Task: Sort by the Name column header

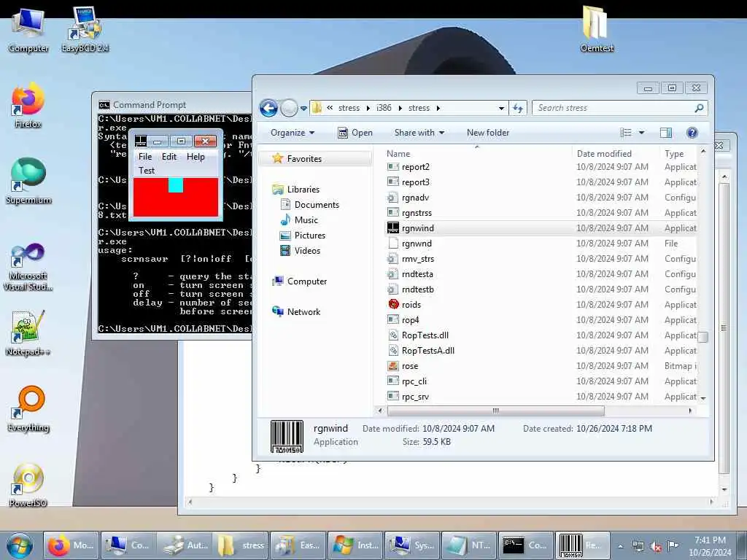Action: (x=479, y=154)
